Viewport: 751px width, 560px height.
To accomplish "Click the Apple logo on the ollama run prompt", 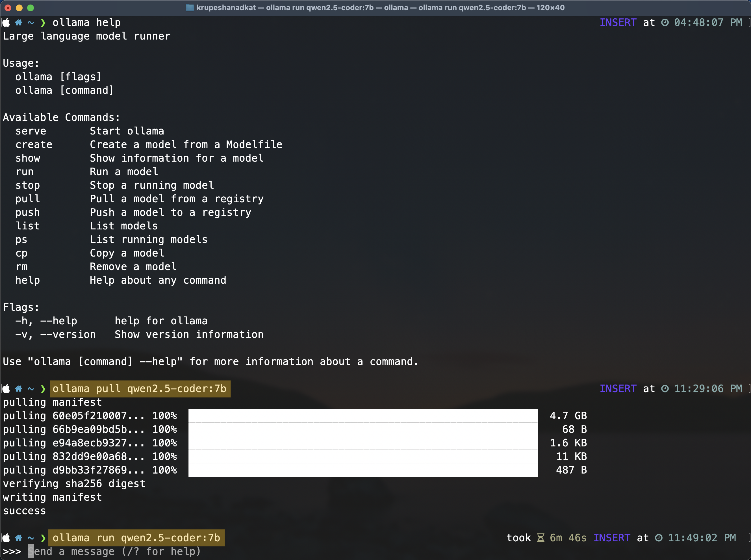I will coord(6,538).
